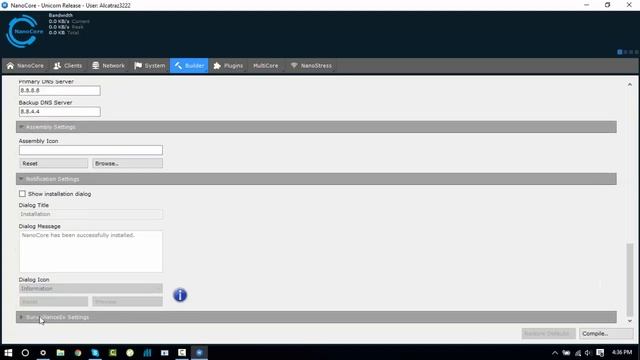Enable Show installation dialog checkbox
The width and height of the screenshot is (640, 360).
22,194
